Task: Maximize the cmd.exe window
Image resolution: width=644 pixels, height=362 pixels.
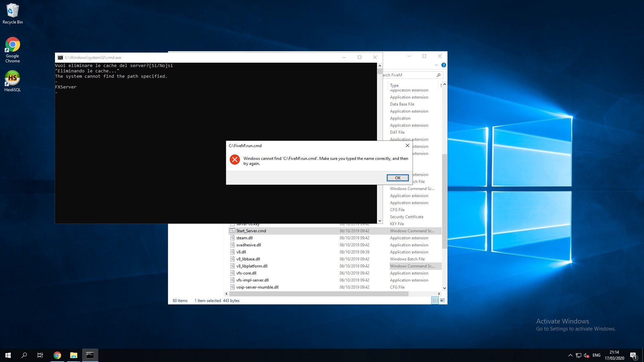Action: point(360,57)
